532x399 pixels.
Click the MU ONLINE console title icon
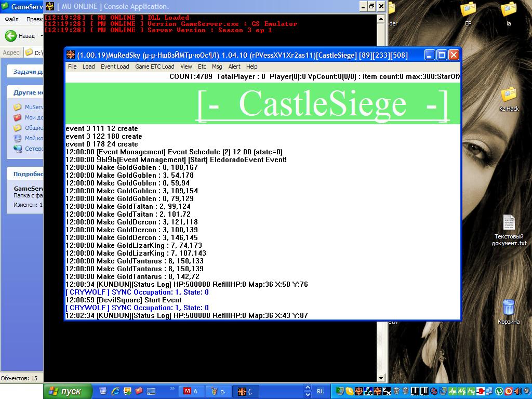50,6
